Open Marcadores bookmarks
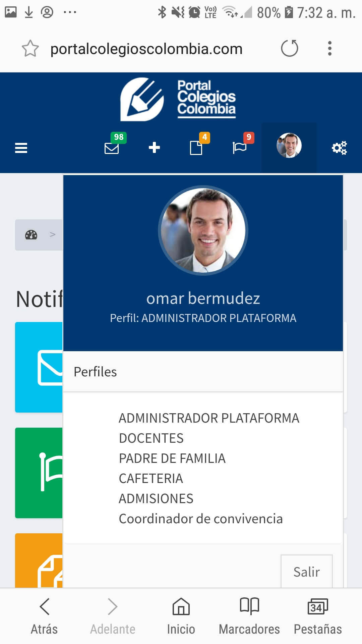The width and height of the screenshot is (362, 644). (249, 616)
